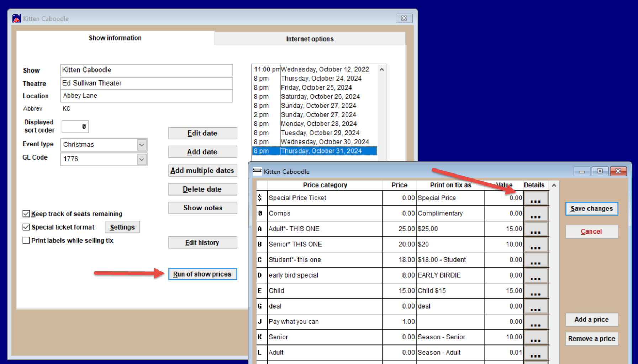Open details for Student*- this one row
The height and width of the screenshot is (364, 638).
[x=536, y=260]
